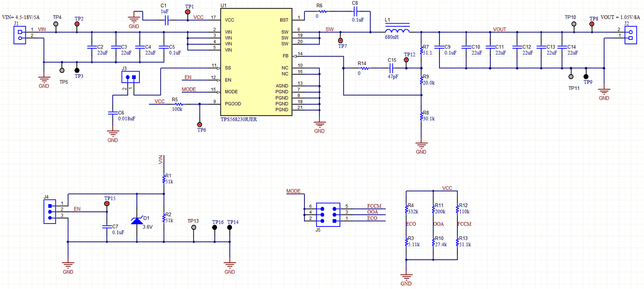Click the R7 51.1 resistor symbol

click(421, 50)
